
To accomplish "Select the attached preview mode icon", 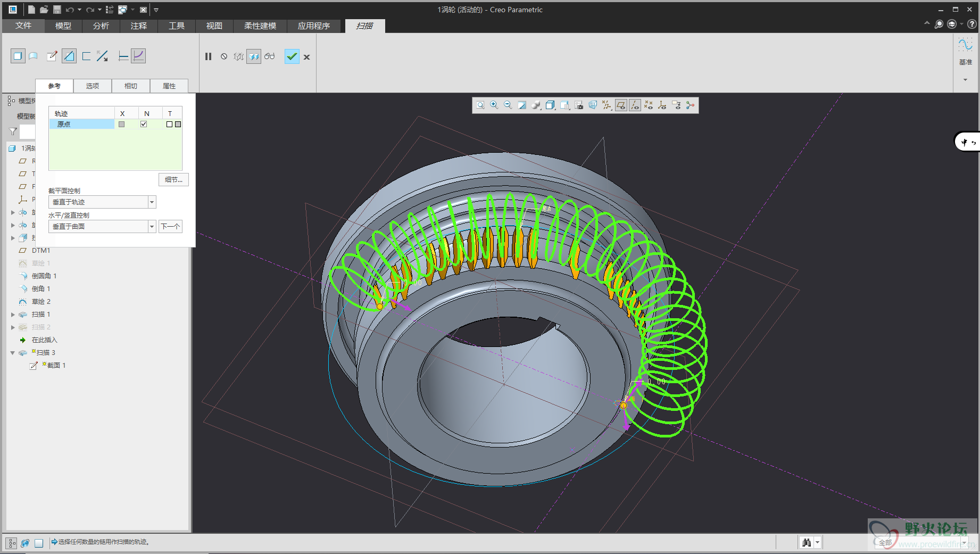I will pyautogui.click(x=254, y=56).
